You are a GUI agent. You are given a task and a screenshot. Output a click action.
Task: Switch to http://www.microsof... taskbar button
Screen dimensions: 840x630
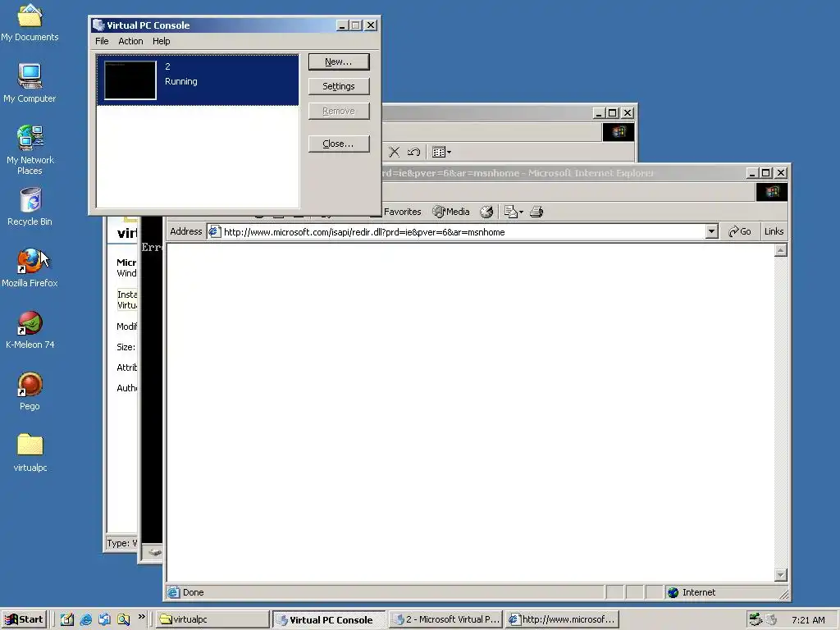[562, 619]
